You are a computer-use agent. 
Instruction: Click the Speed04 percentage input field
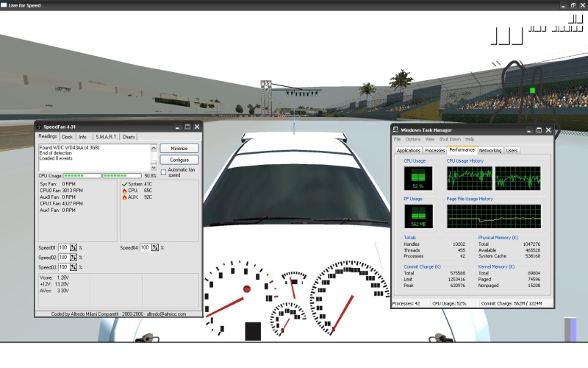146,247
